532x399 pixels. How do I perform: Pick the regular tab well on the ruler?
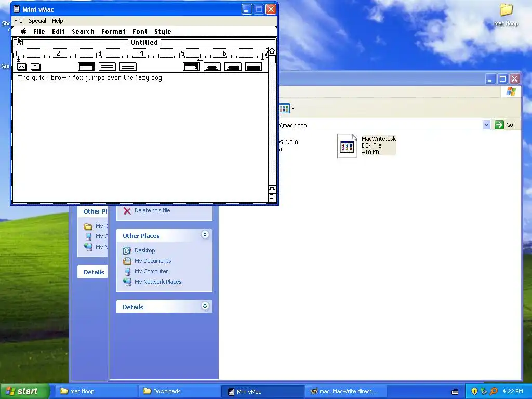point(22,67)
